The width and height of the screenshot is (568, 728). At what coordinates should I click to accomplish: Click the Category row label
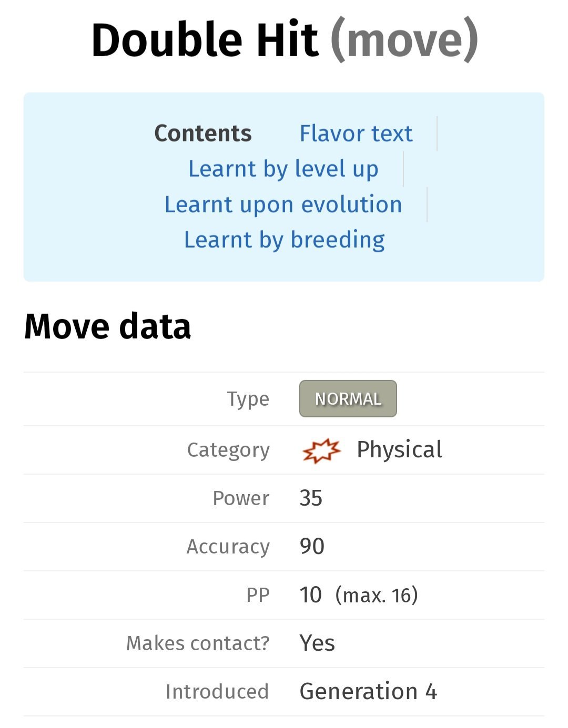(228, 450)
